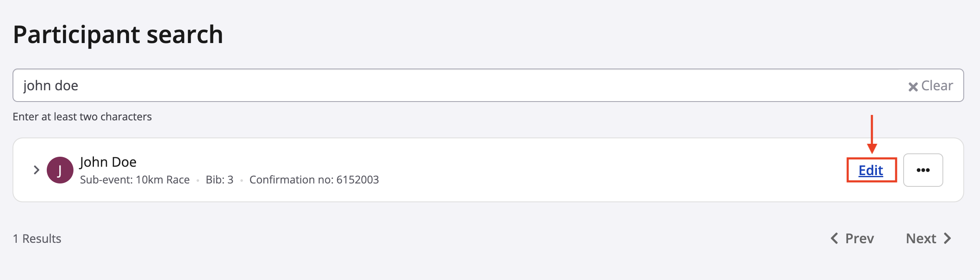
Task: Open the three-dots more options menu
Action: click(923, 170)
